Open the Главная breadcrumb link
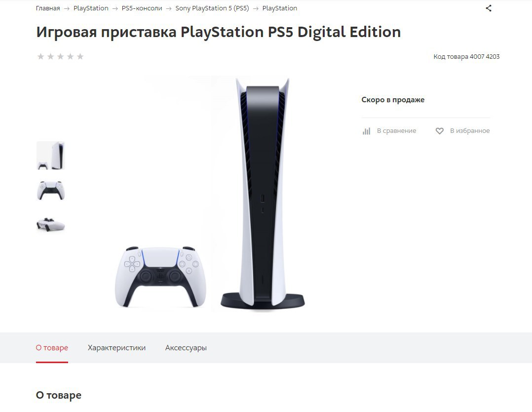Screen dimensions: 532x412 click(48, 8)
